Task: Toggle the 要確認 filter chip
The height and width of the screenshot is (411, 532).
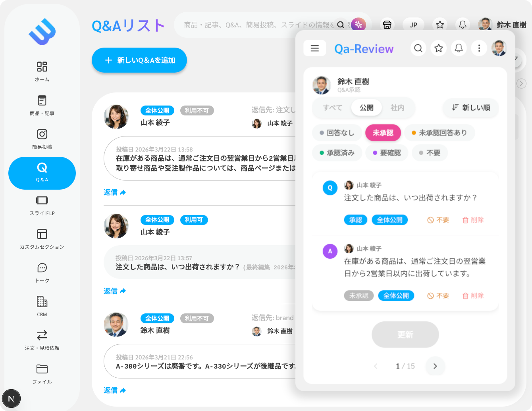Action: point(387,153)
